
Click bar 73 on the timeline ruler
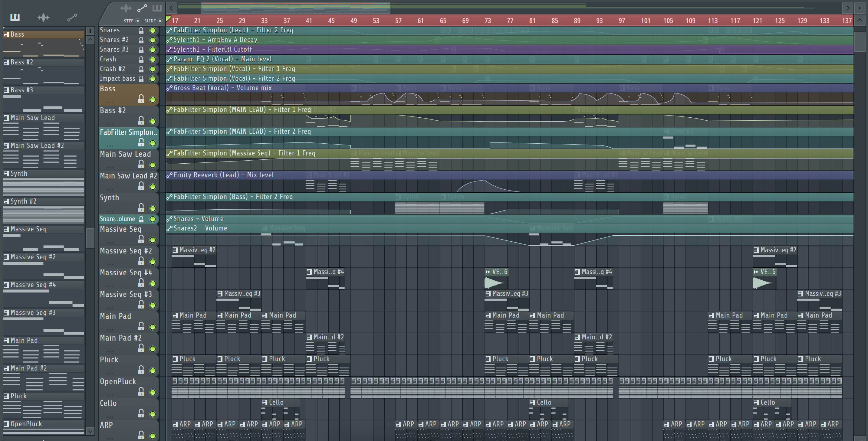point(488,21)
